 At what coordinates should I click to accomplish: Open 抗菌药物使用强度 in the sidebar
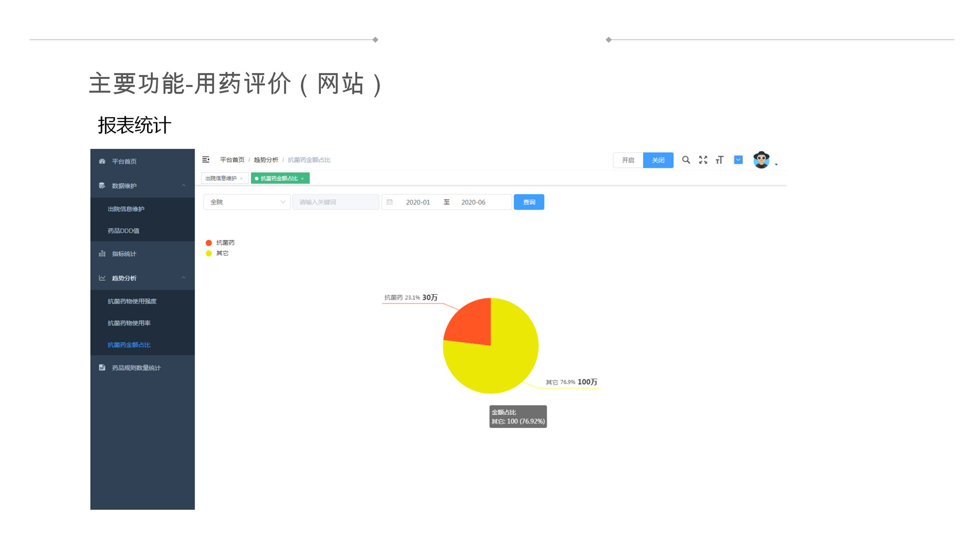coord(143,301)
